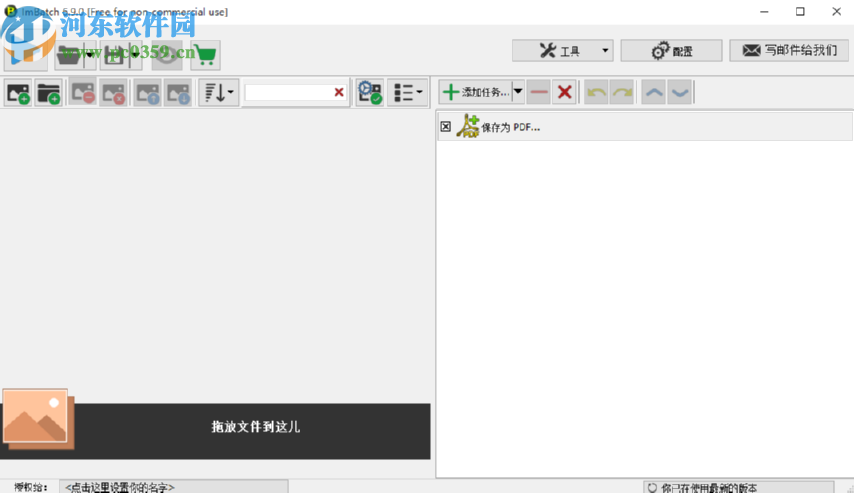Image resolution: width=854 pixels, height=493 pixels.
Task: Click the image placeholder thumbnail
Action: 37,418
